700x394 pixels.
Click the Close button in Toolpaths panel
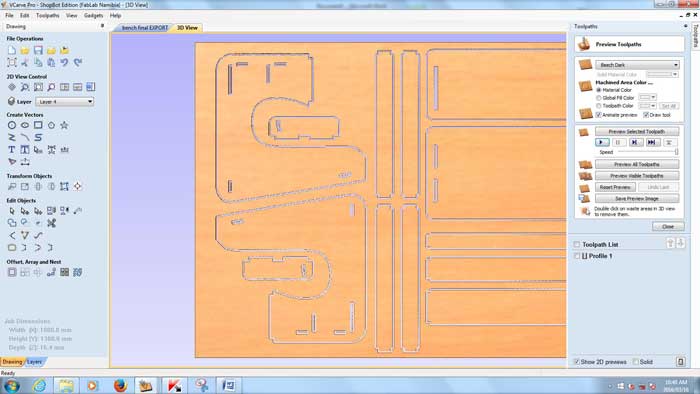tap(668, 227)
